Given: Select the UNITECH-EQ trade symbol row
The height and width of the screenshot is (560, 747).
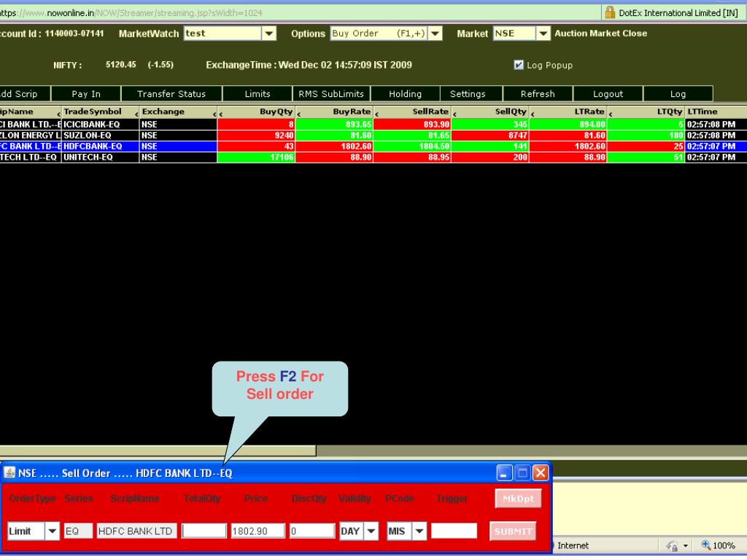Looking at the screenshot, I should tap(100, 157).
